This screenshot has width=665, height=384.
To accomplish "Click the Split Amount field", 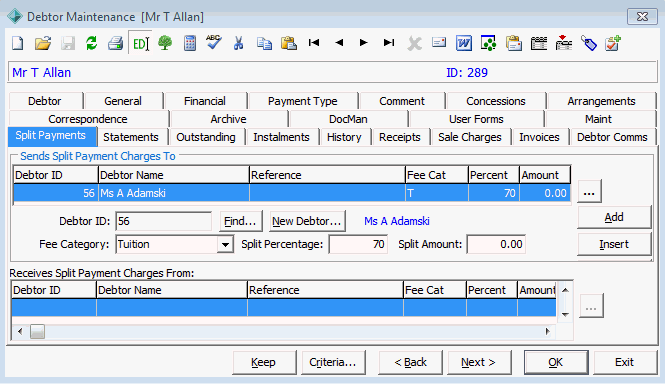I will [x=496, y=244].
